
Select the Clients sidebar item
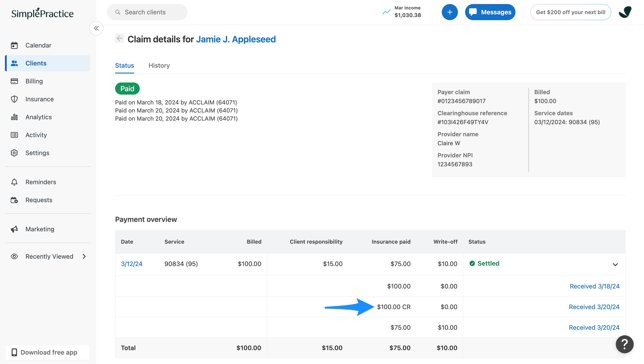[x=47, y=63]
